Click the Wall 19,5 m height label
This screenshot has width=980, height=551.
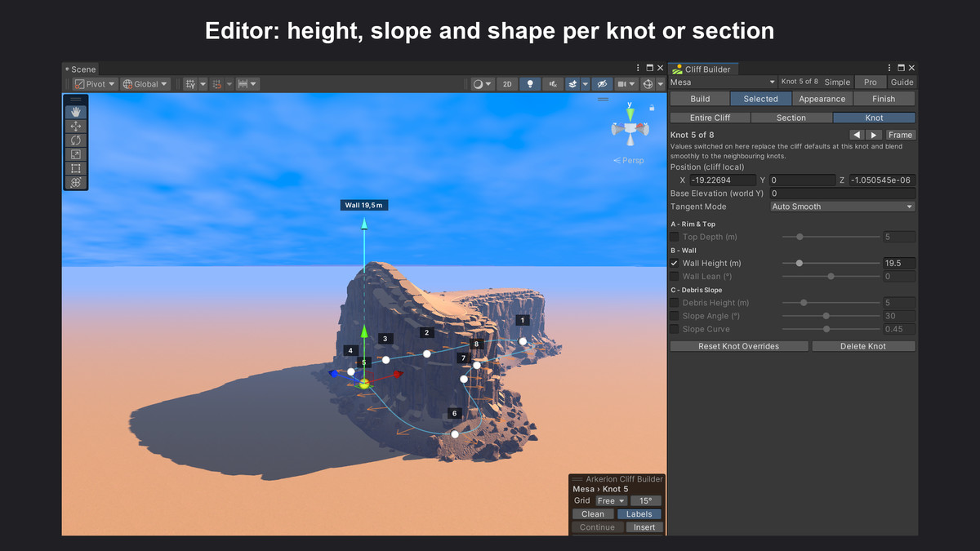tap(364, 205)
